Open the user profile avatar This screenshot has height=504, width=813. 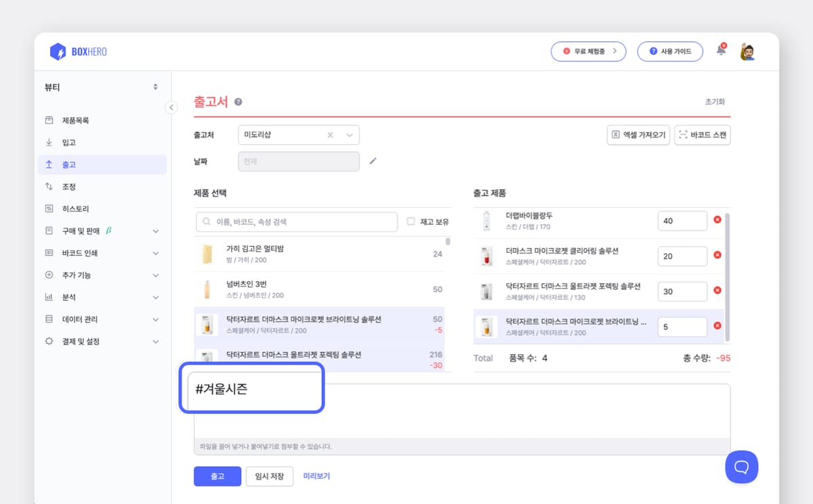tap(747, 51)
